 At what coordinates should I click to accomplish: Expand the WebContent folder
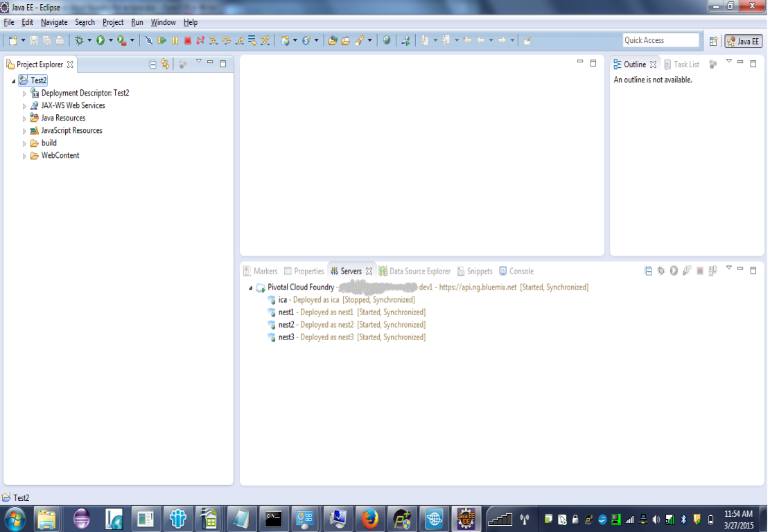click(x=24, y=155)
